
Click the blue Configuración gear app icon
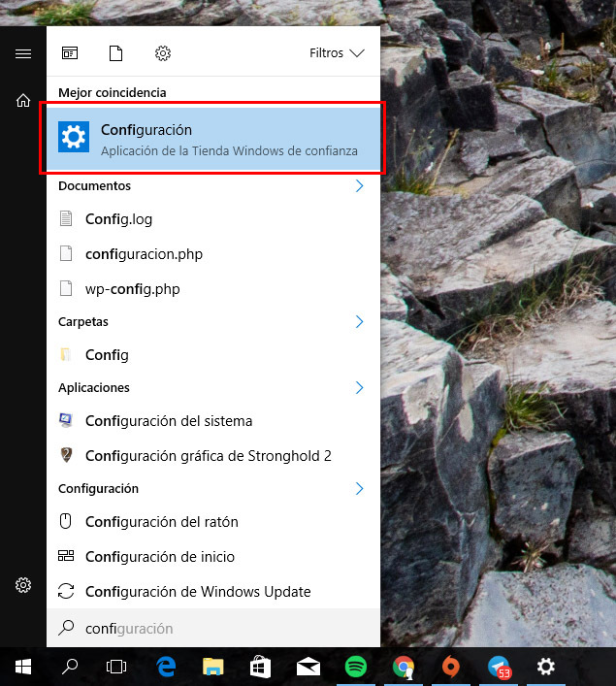pos(74,137)
